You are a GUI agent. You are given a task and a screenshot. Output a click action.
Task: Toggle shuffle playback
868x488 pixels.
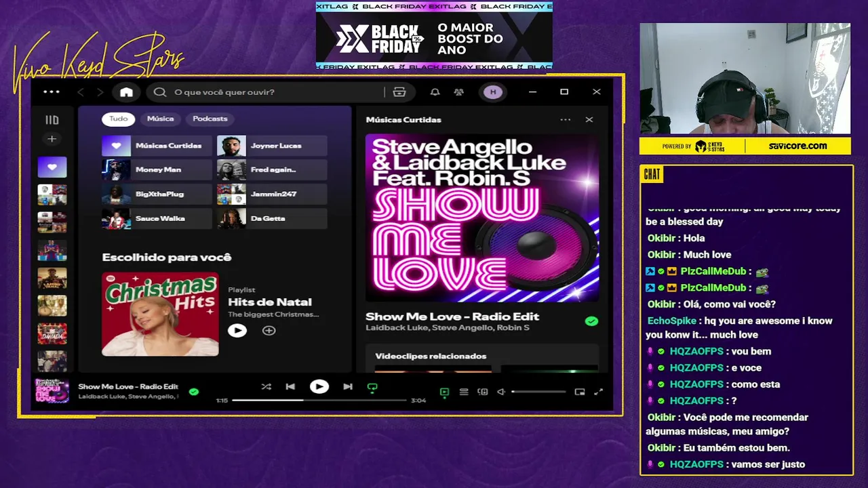click(266, 387)
